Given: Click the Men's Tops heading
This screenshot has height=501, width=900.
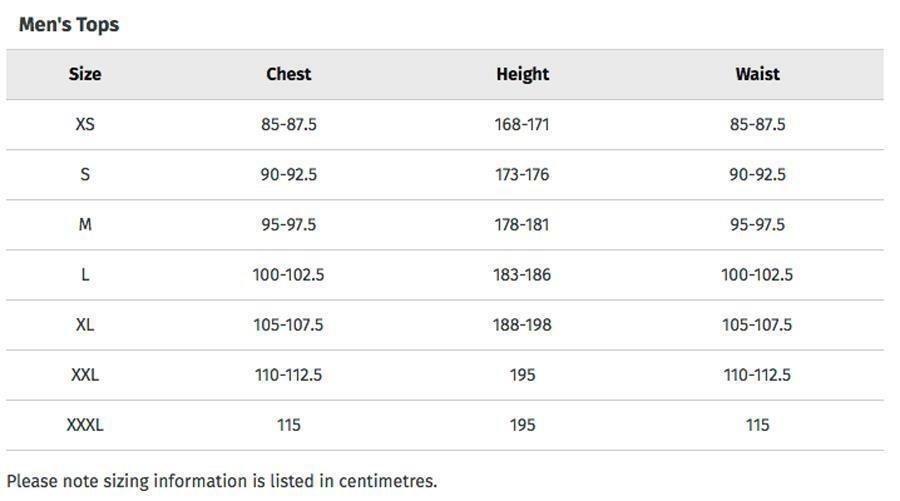Looking at the screenshot, I should [x=69, y=25].
